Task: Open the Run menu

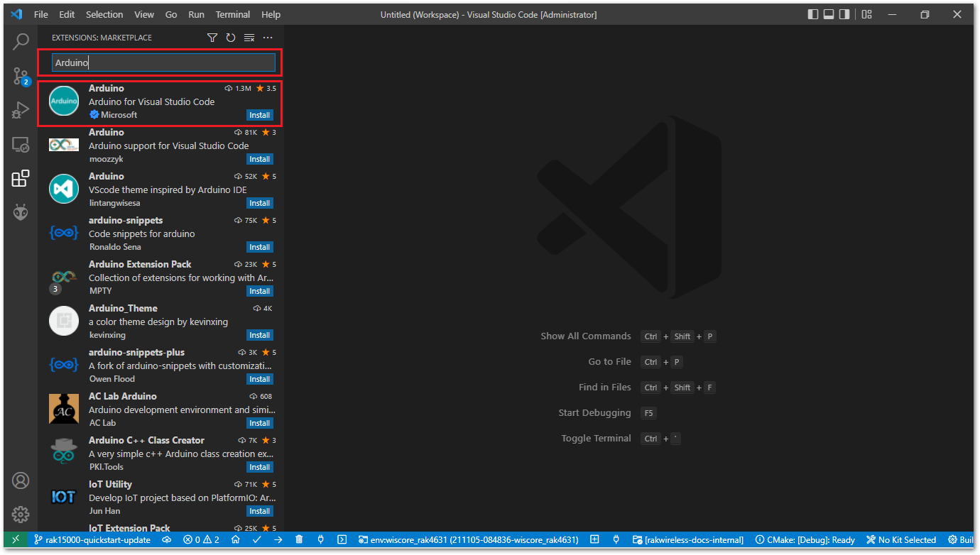Action: [197, 14]
